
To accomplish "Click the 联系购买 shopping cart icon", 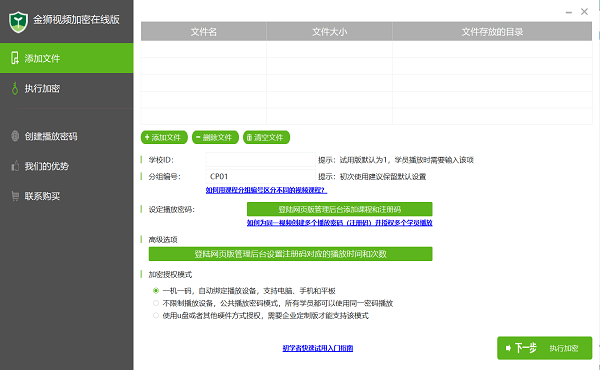I will click(15, 196).
